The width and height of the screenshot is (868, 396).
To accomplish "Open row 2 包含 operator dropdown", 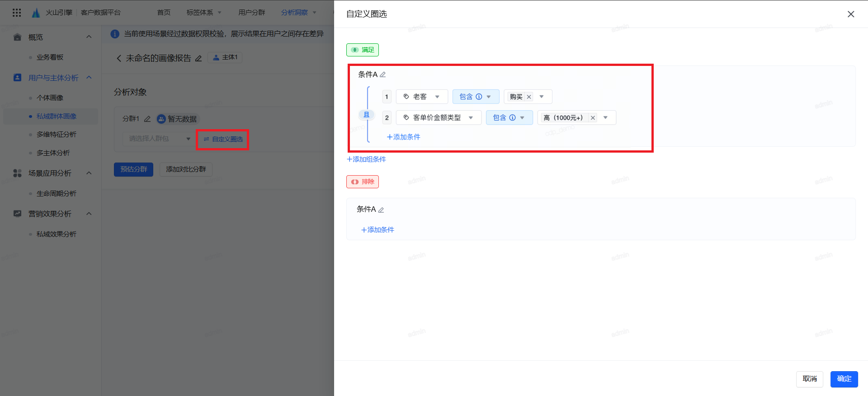I will point(509,118).
